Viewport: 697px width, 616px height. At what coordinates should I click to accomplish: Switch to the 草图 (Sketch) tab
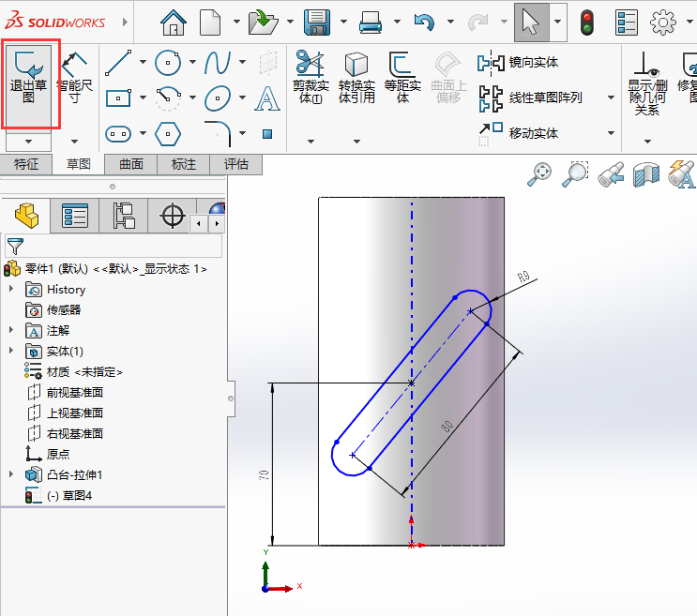[x=79, y=164]
